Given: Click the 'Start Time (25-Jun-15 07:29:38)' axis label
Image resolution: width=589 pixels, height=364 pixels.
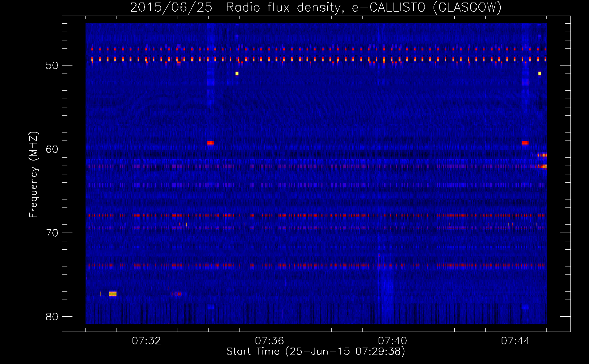Looking at the screenshot, I should [x=316, y=352].
